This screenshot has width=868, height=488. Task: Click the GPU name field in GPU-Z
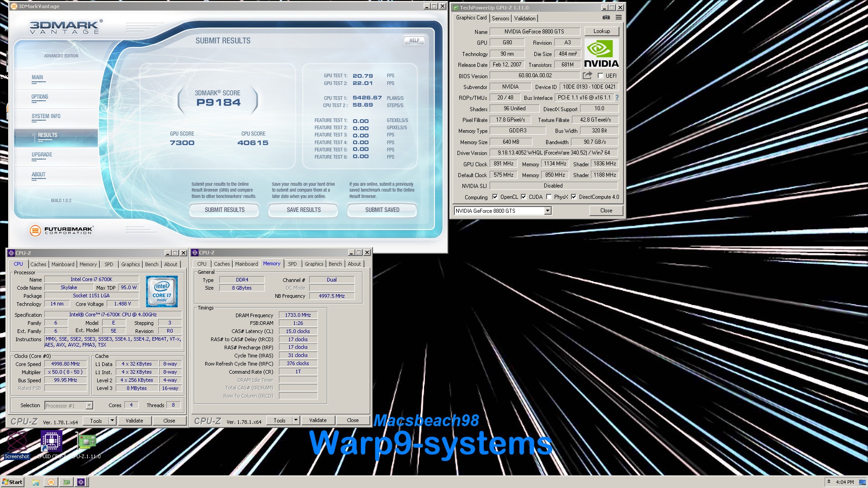(534, 32)
